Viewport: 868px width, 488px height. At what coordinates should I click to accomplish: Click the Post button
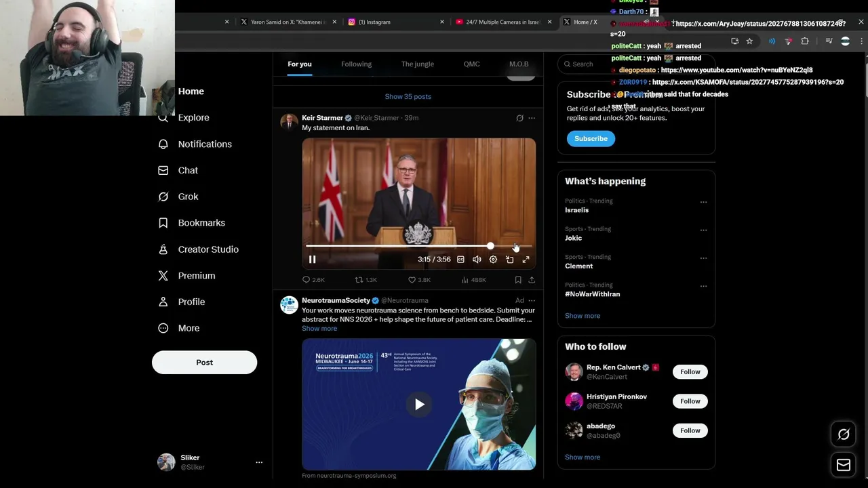[x=204, y=363]
